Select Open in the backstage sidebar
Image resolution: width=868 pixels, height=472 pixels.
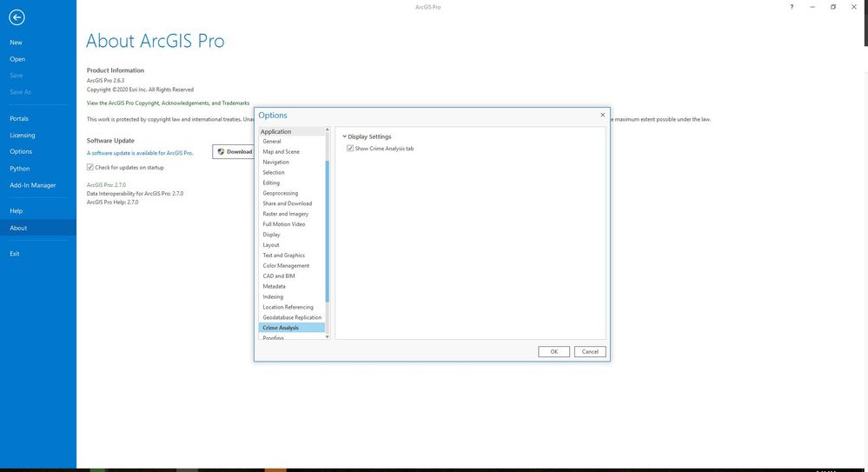tap(17, 59)
